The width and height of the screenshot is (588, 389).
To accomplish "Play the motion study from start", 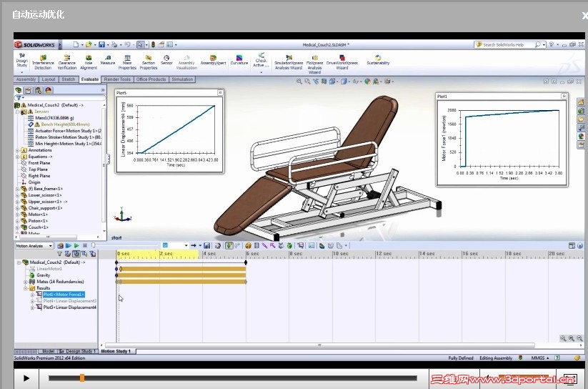I will click(69, 245).
